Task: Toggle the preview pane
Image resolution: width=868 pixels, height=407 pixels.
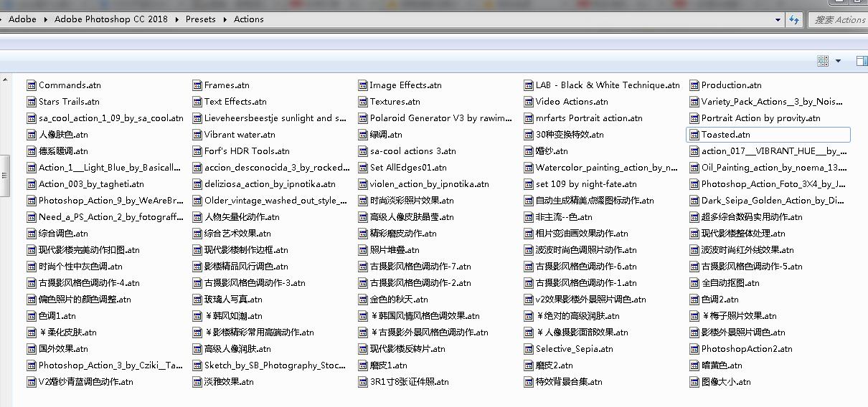Action: (862, 62)
